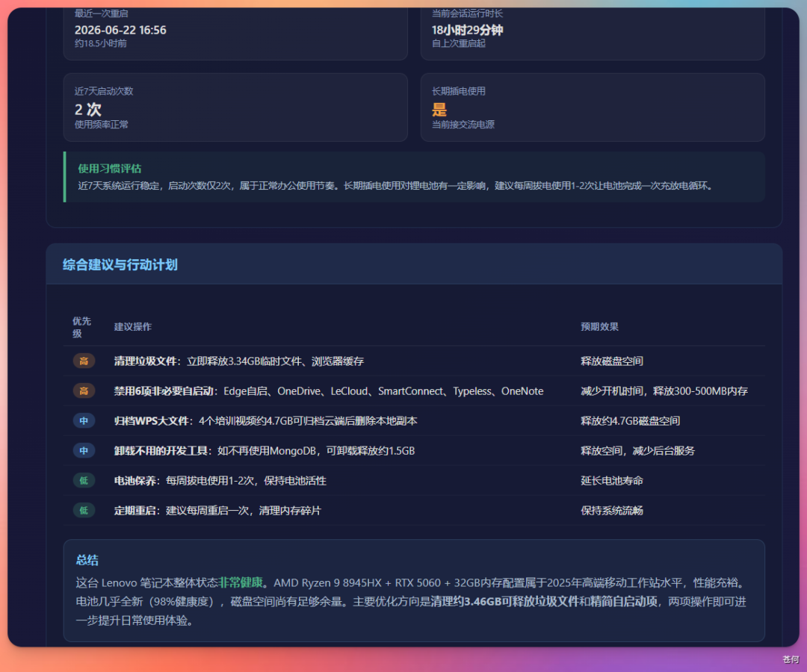This screenshot has height=672, width=807.
Task: Click the 约18.5小时前 caption
Action: (x=100, y=43)
